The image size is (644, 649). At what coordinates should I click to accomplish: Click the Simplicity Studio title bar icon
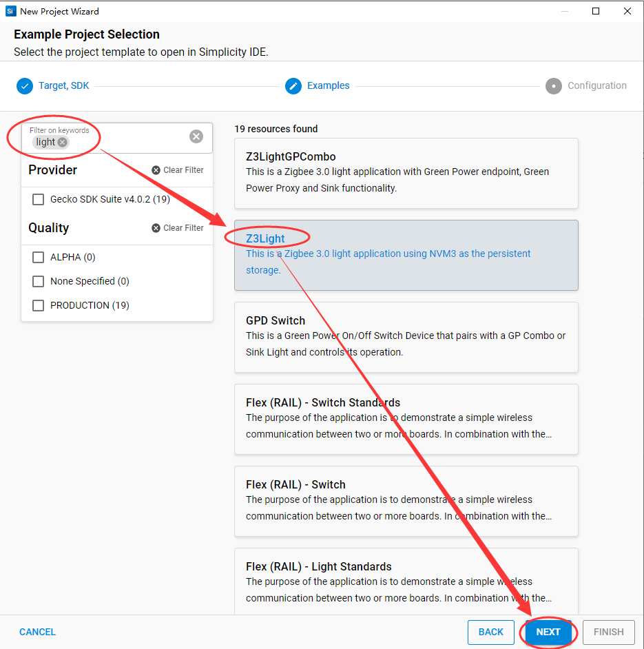tap(11, 11)
